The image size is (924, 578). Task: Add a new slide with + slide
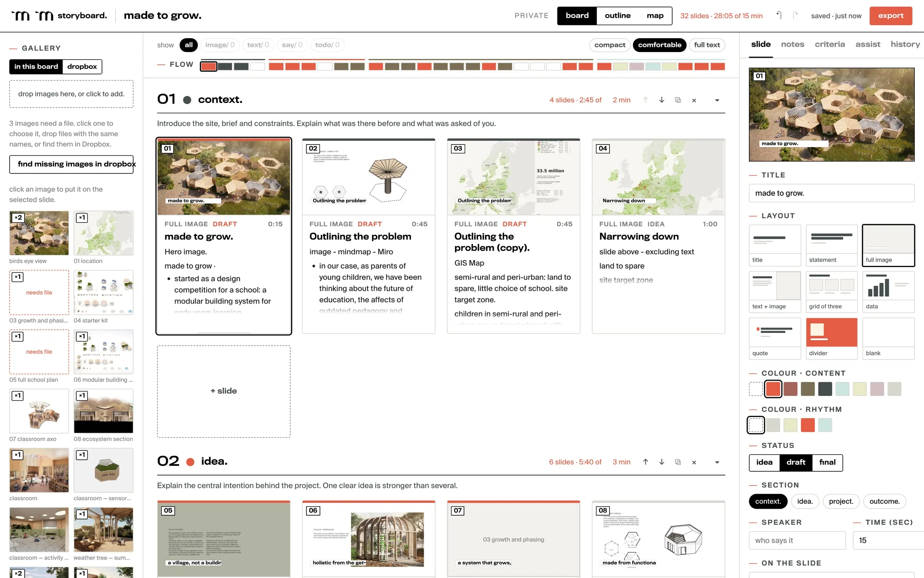pos(224,391)
